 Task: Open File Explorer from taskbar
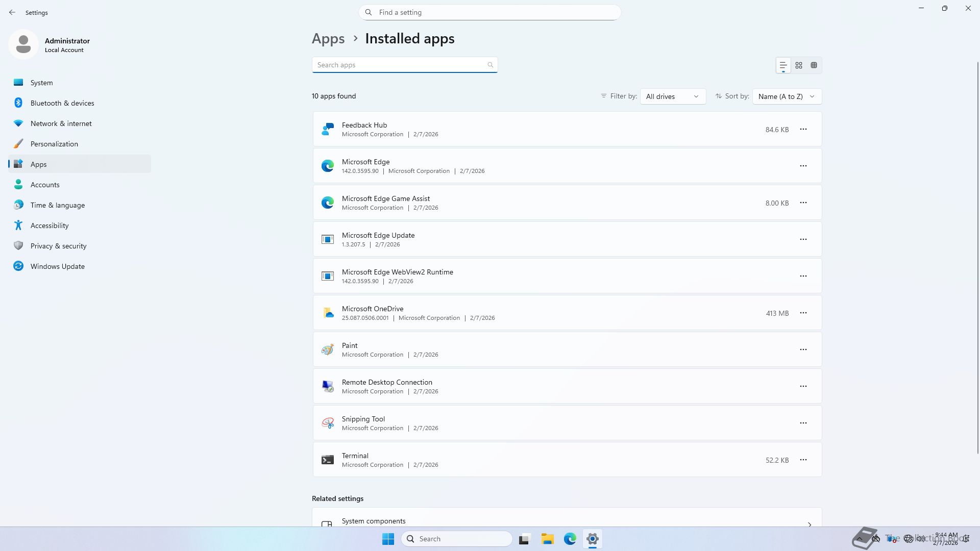(548, 539)
